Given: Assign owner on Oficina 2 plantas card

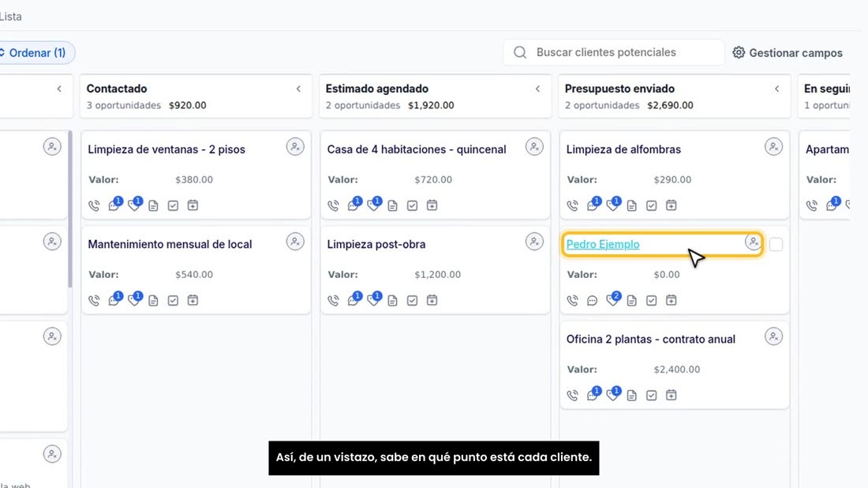Looking at the screenshot, I should (773, 336).
